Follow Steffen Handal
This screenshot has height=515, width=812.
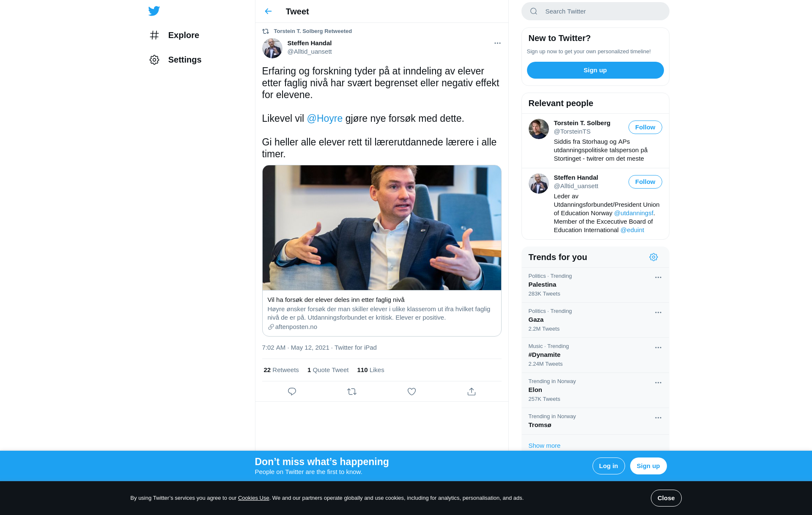coord(645,182)
